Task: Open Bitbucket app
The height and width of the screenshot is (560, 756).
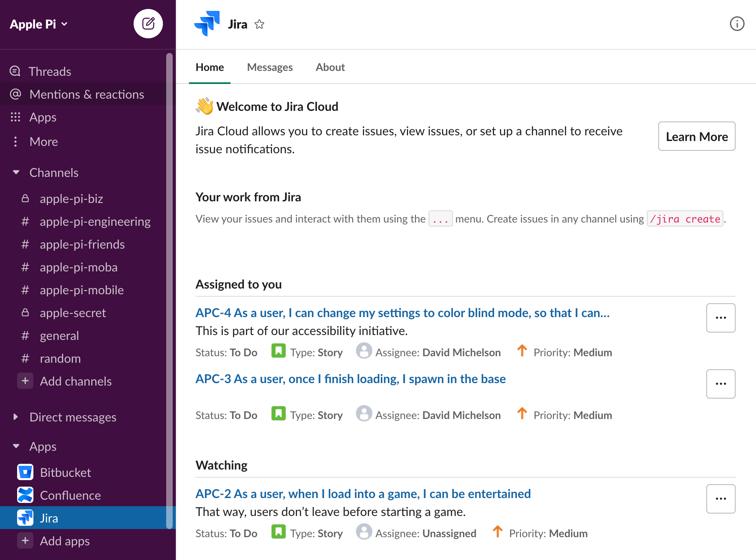Action: pyautogui.click(x=83, y=472)
